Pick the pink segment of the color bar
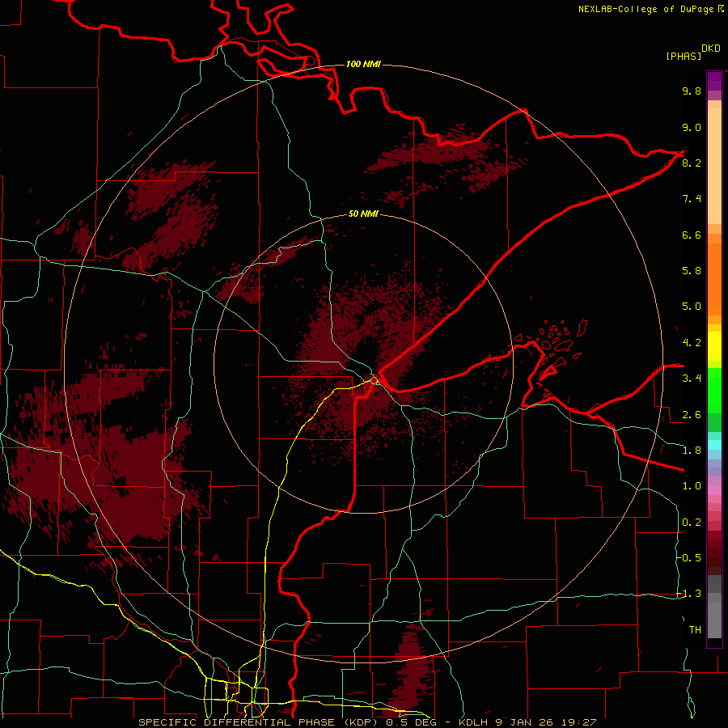 click(x=714, y=490)
